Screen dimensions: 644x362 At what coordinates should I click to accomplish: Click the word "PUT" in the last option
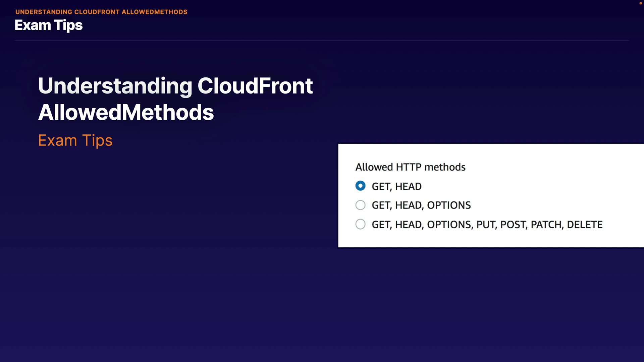point(486,225)
